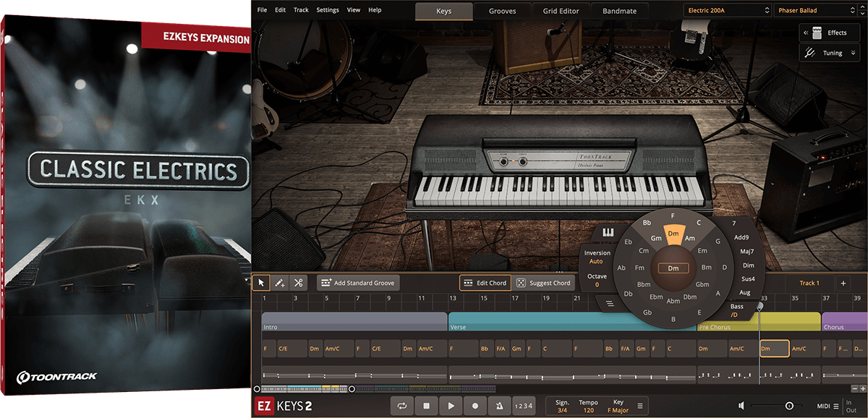The width and height of the screenshot is (868, 418).
Task: Select the pencil draw tool
Action: (x=280, y=283)
